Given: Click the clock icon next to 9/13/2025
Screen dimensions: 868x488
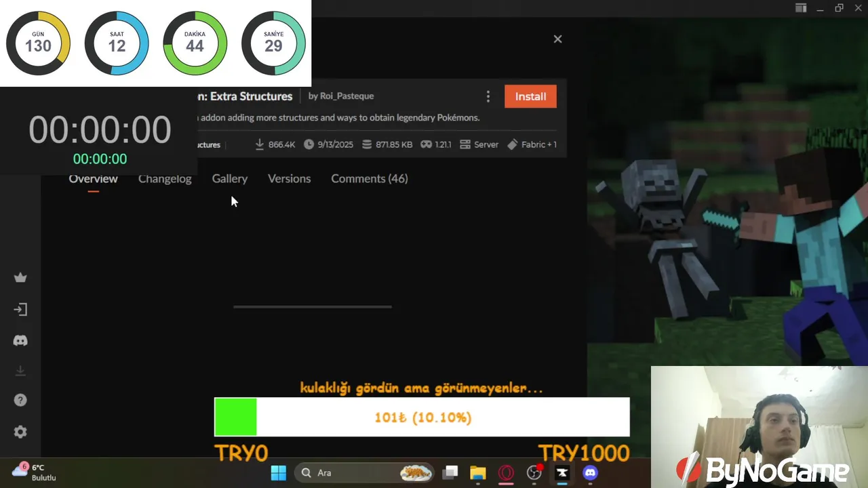Looking at the screenshot, I should click(x=309, y=144).
